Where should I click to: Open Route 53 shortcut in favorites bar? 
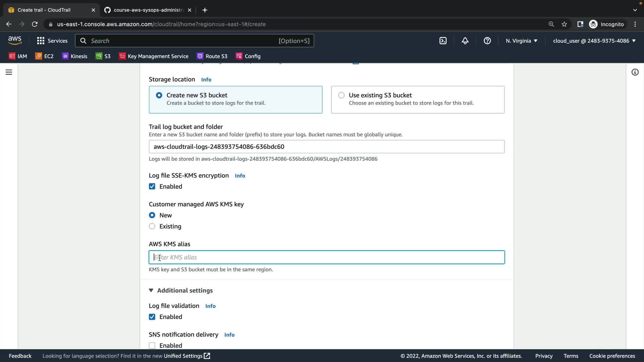tap(212, 56)
